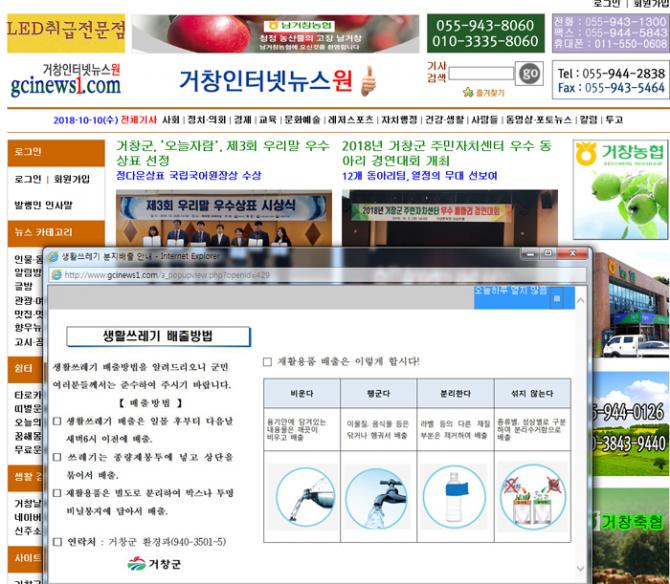Open 12개 동아리팀 열정의 무대 subheadline
This screenshot has width=670, height=584.
point(419,176)
